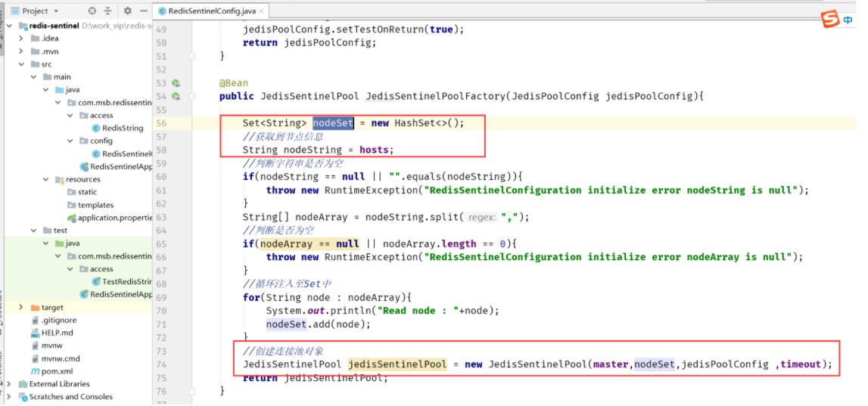
Task: Click the resources folder icon
Action: tap(60, 179)
